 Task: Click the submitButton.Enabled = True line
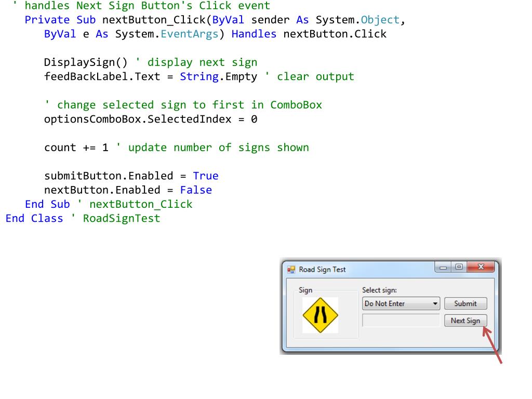[x=131, y=176]
